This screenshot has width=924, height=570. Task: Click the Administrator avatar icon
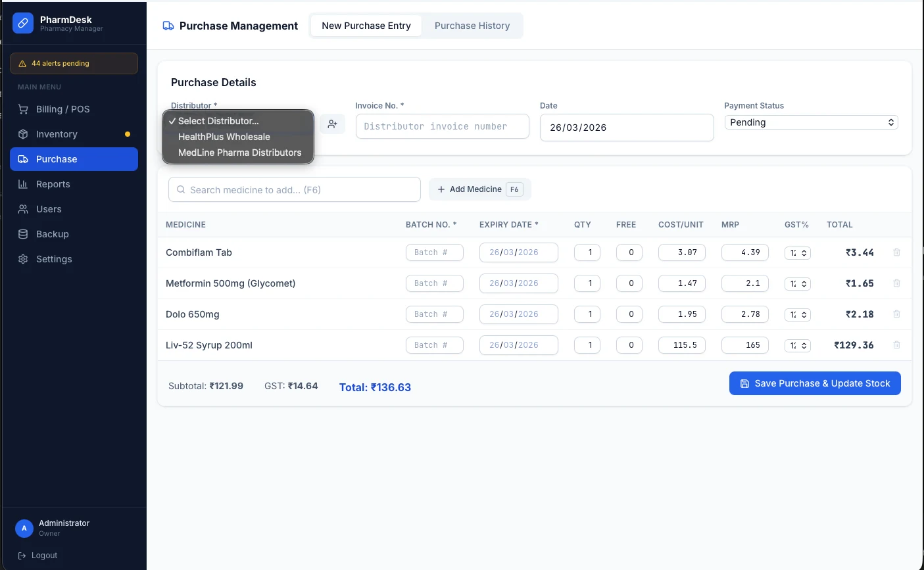(x=24, y=528)
